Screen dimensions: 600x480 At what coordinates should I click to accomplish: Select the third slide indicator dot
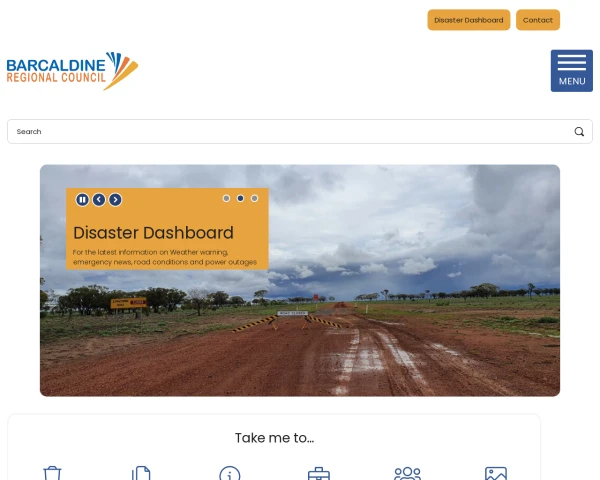pyautogui.click(x=254, y=198)
